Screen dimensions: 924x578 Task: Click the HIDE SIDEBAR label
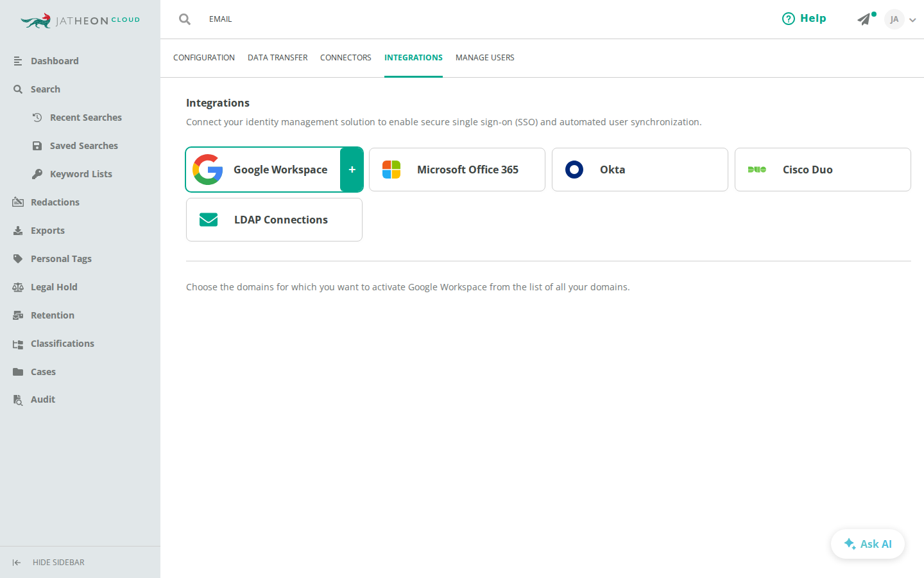coord(58,563)
